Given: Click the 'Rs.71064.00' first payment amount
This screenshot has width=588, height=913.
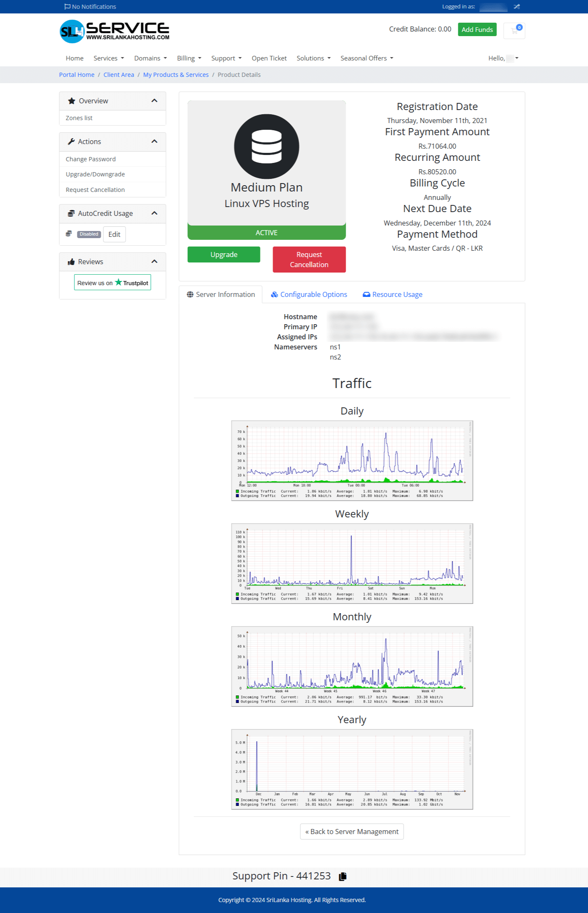Looking at the screenshot, I should click(x=437, y=146).
